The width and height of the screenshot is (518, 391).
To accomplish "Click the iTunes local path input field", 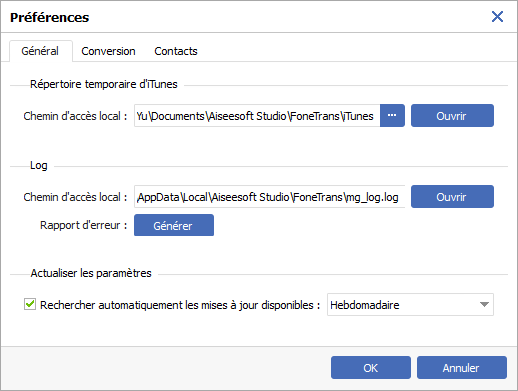I will 257,115.
